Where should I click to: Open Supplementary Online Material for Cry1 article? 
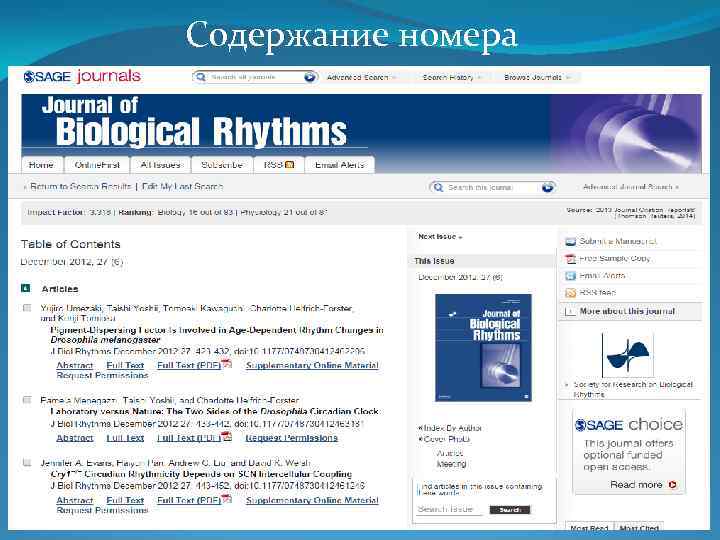[x=312, y=500]
